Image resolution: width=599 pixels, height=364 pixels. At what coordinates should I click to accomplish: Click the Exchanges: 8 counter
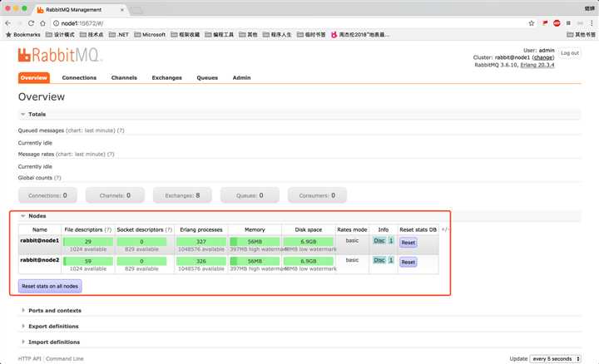(182, 195)
